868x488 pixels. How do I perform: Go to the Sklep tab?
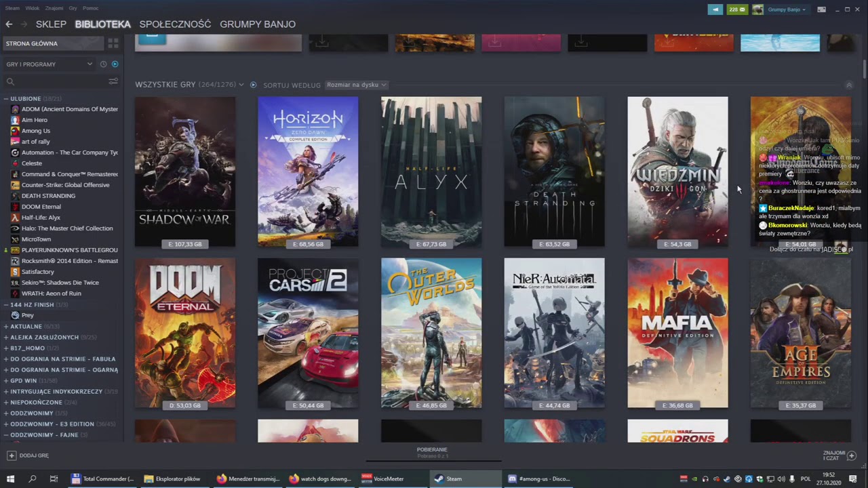pos(51,24)
